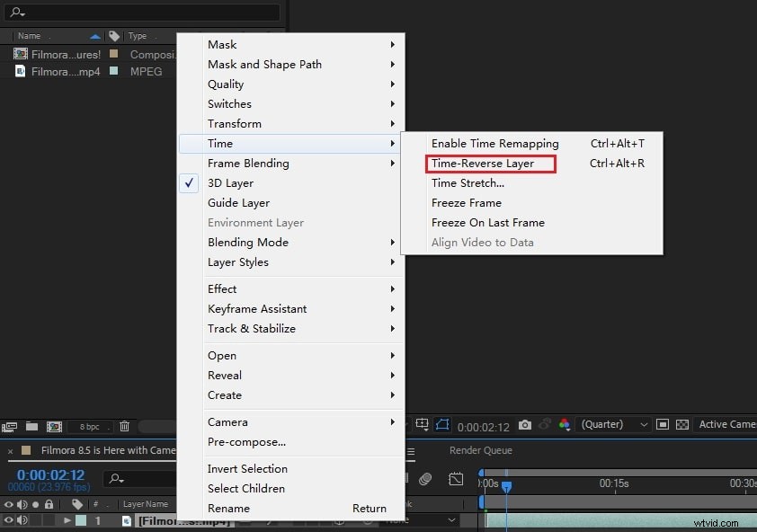Click the Filmora layer's label color swatch
This screenshot has height=532, width=757.
[80, 519]
